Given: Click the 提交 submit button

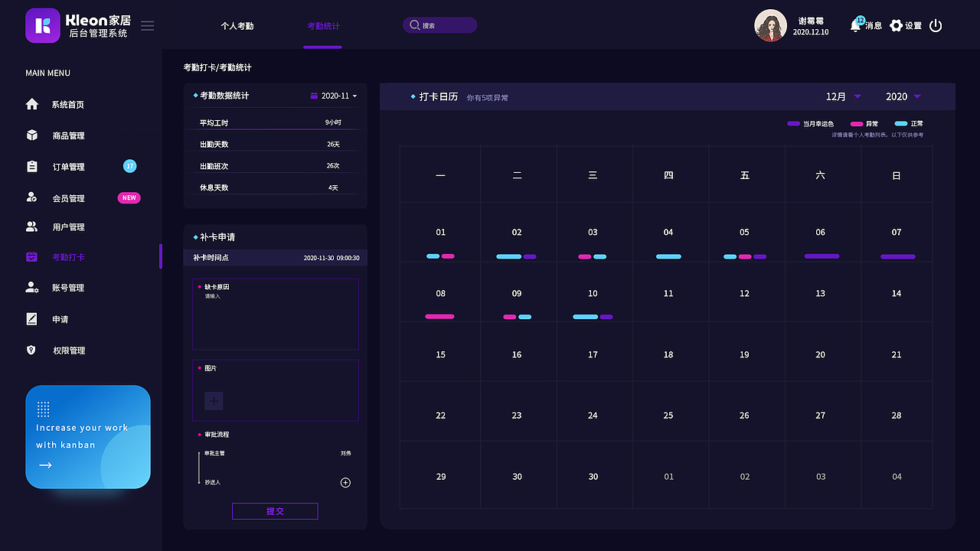Looking at the screenshot, I should tap(275, 510).
